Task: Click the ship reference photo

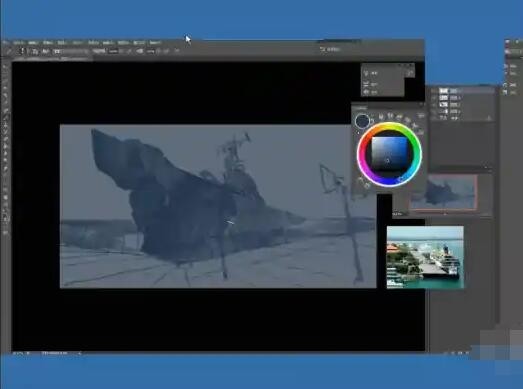Action: click(425, 257)
